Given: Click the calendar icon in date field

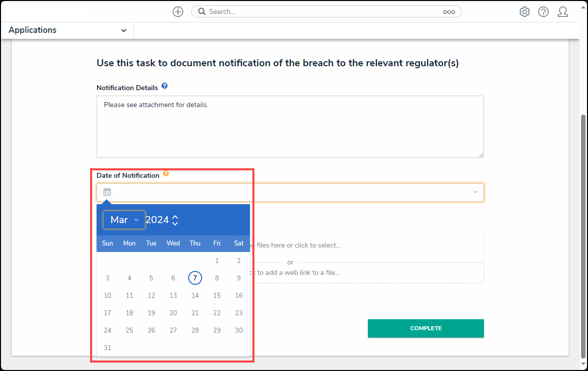Looking at the screenshot, I should pyautogui.click(x=107, y=192).
